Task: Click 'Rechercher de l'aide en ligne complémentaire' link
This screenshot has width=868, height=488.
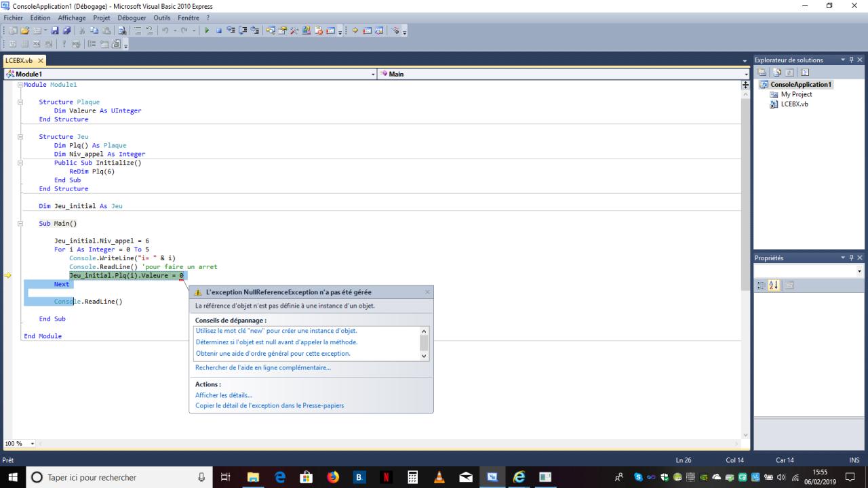Action: [x=263, y=368]
